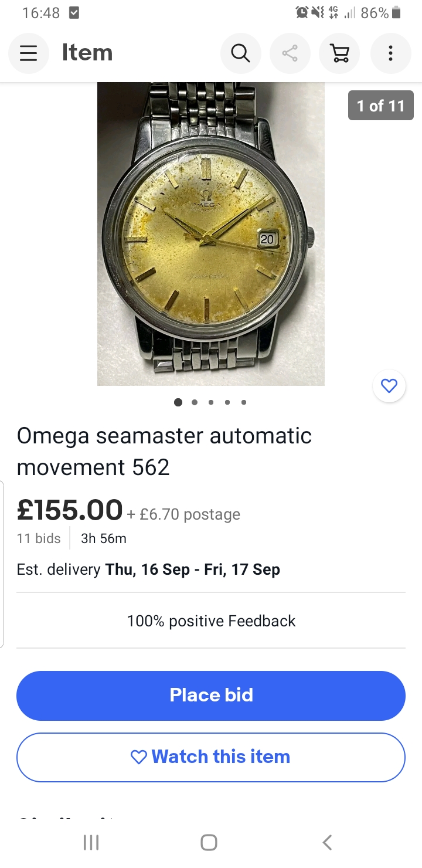The image size is (422, 868).
Task: Tap the search magnifier icon
Action: point(240,53)
